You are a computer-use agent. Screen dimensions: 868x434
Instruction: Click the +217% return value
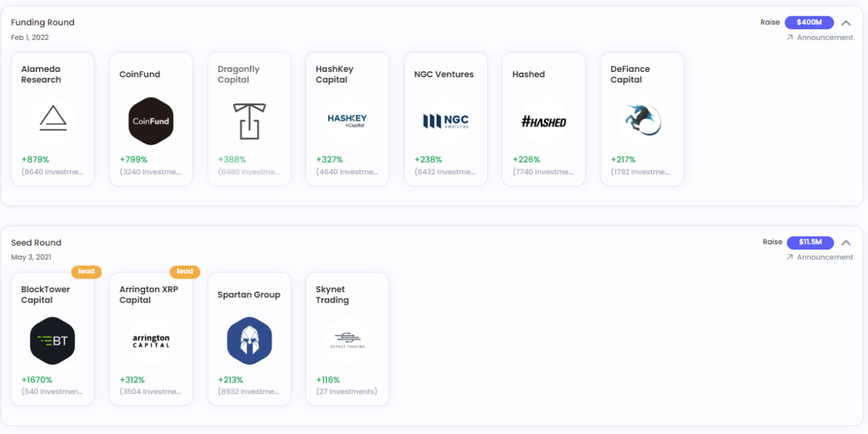click(623, 160)
